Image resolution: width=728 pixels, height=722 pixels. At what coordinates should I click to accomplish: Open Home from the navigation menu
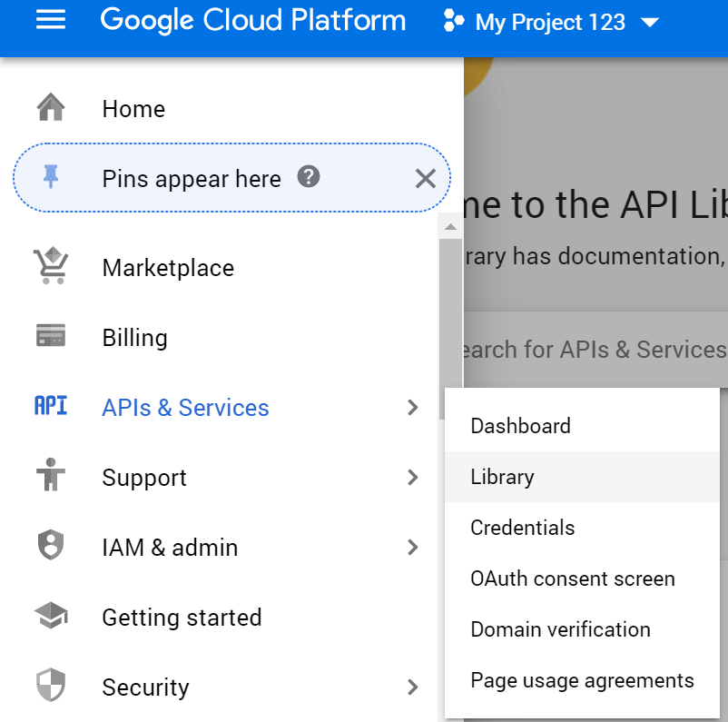tap(133, 109)
